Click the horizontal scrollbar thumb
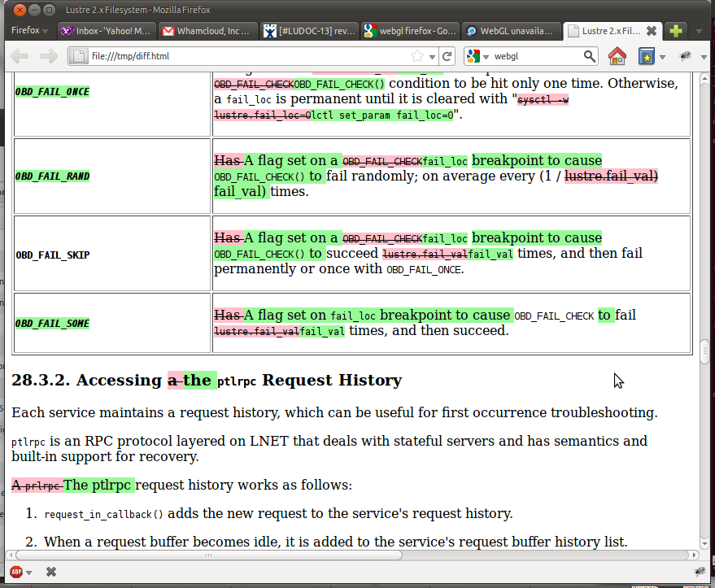This screenshot has width=715, height=588. coord(209,555)
